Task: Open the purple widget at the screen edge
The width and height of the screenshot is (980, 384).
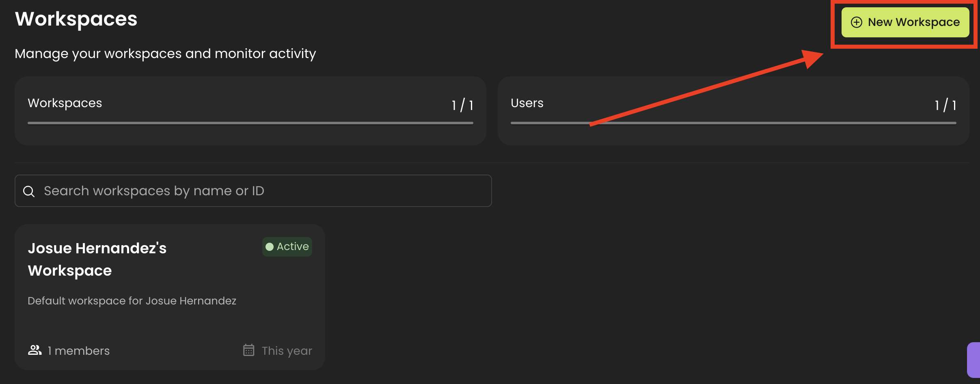Action: pyautogui.click(x=974, y=360)
